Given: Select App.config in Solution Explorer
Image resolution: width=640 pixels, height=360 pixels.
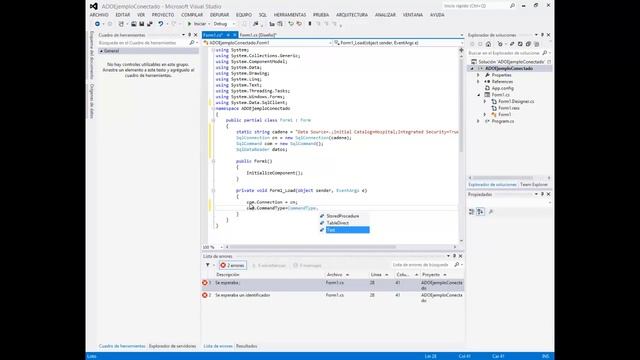Looking at the screenshot, I should (x=502, y=88).
